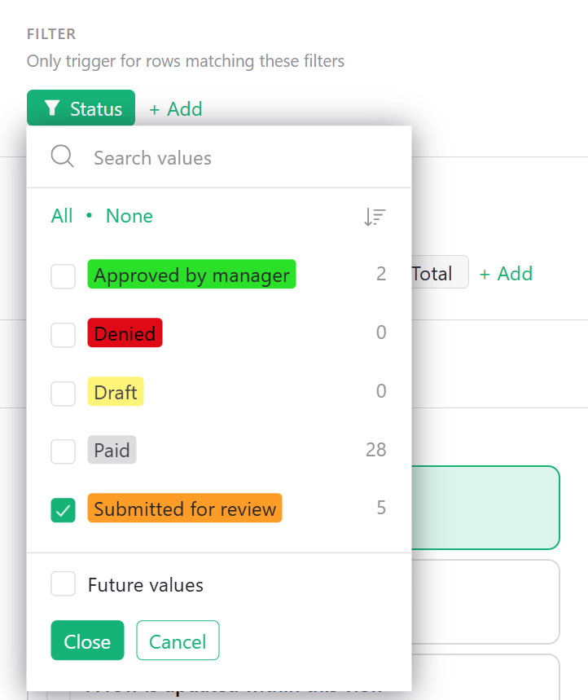Image resolution: width=588 pixels, height=700 pixels.
Task: Check the Draft status checkbox
Action: pyautogui.click(x=63, y=392)
